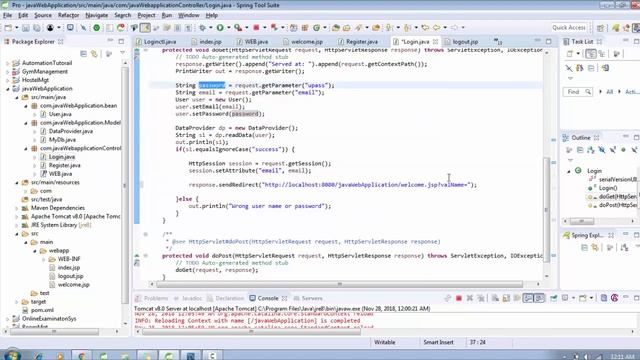The width and height of the screenshot is (640, 360).
Task: Show hidden editor tabs overflow button
Action: [x=498, y=41]
